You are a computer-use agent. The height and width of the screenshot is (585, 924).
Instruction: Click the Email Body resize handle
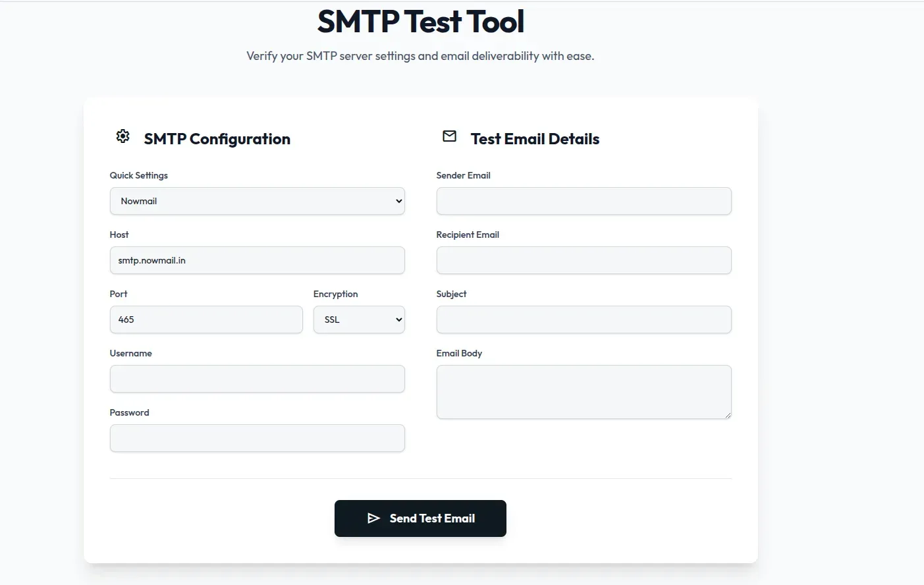(x=728, y=415)
